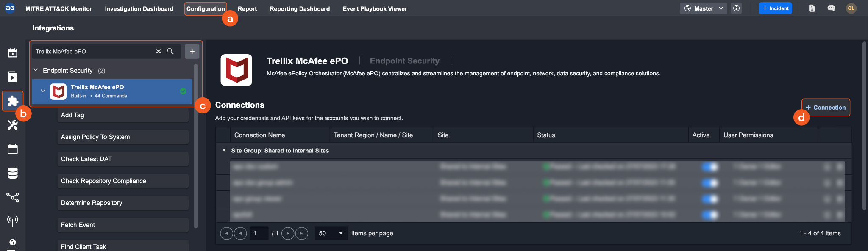Viewport: 868px width, 251px height.
Task: Open the Integrations puzzle-piece icon in sidebar
Action: (x=13, y=101)
